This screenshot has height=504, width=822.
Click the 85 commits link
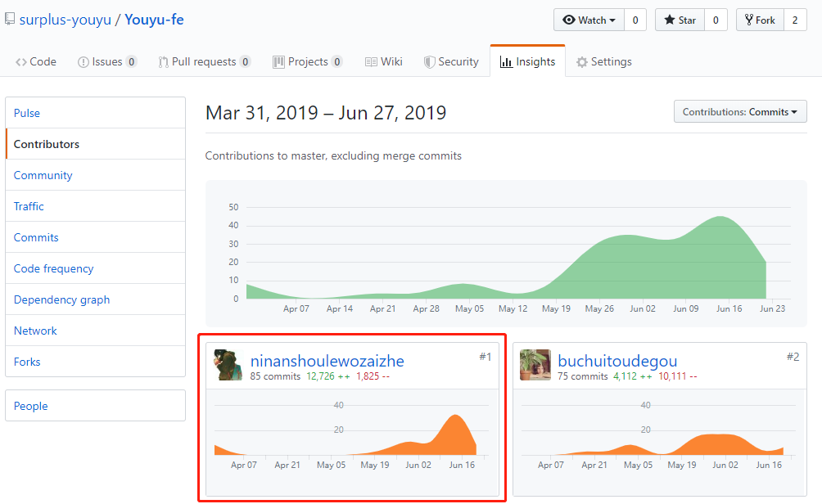click(x=274, y=376)
